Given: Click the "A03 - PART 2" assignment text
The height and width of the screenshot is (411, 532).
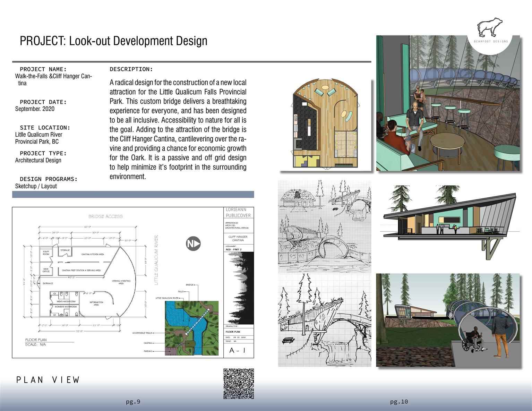Looking at the screenshot, I should coord(233,249).
